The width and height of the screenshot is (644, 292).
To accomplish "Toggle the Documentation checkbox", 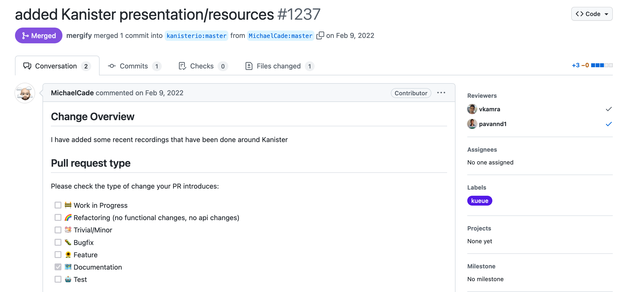I will (58, 267).
